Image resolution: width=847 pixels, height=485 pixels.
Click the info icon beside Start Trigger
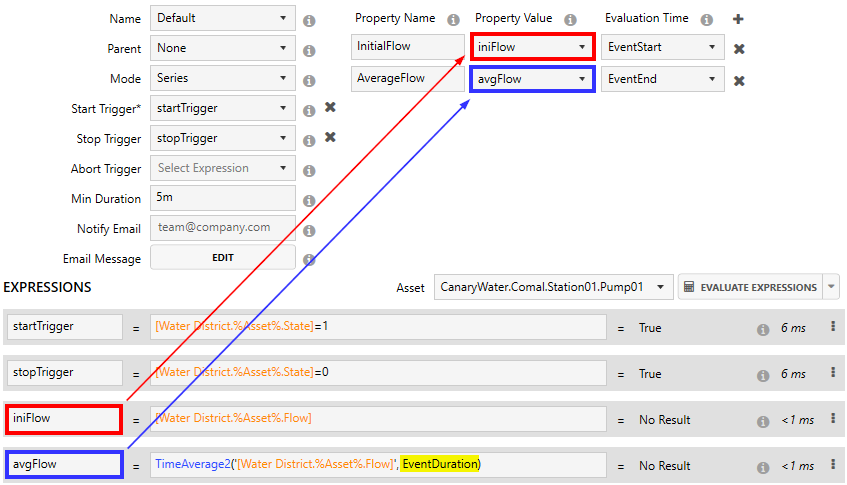(x=309, y=111)
